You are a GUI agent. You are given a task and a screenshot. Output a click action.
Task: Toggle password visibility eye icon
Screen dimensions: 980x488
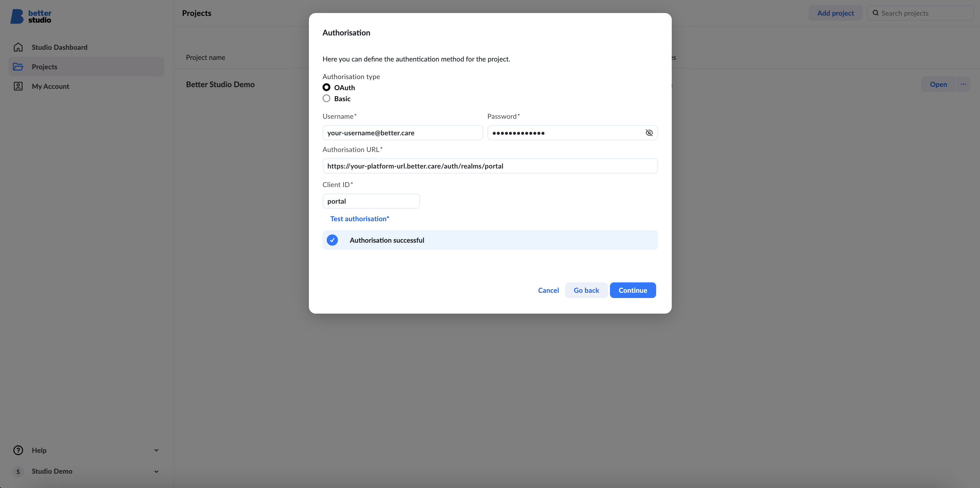649,133
